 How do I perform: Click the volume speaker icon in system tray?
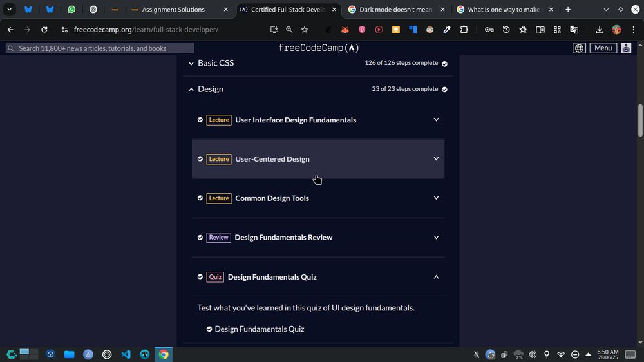click(x=533, y=354)
